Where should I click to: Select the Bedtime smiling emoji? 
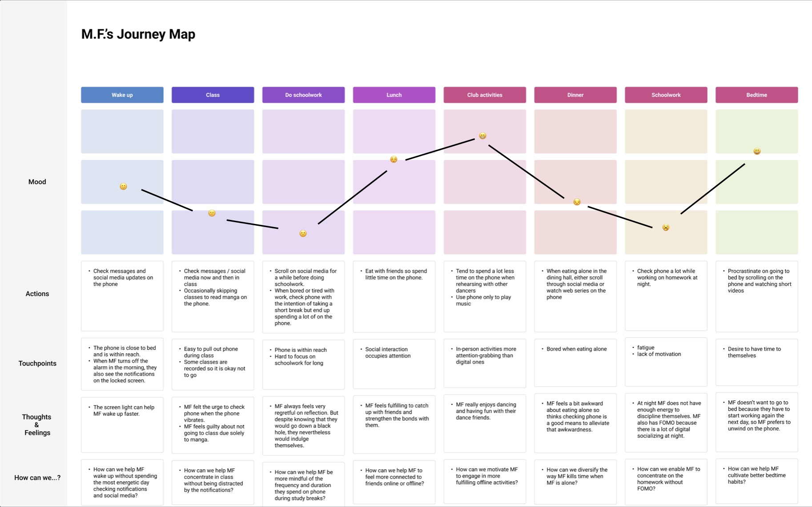(757, 152)
